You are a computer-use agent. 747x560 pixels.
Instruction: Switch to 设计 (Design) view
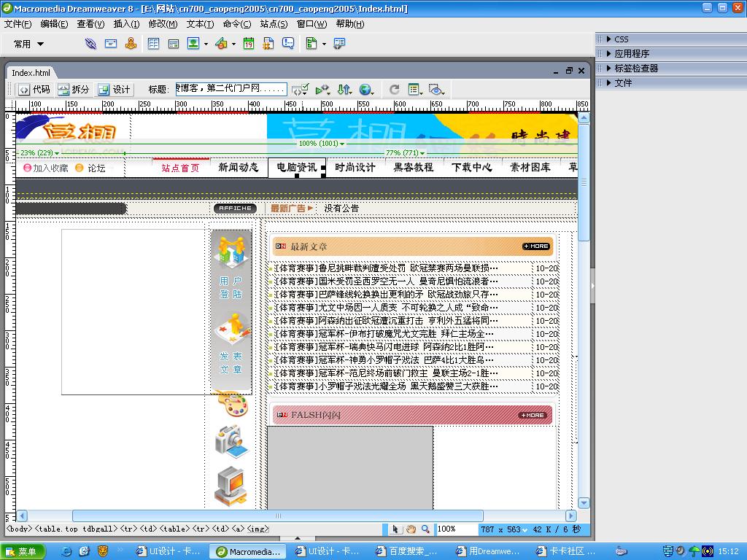[115, 90]
